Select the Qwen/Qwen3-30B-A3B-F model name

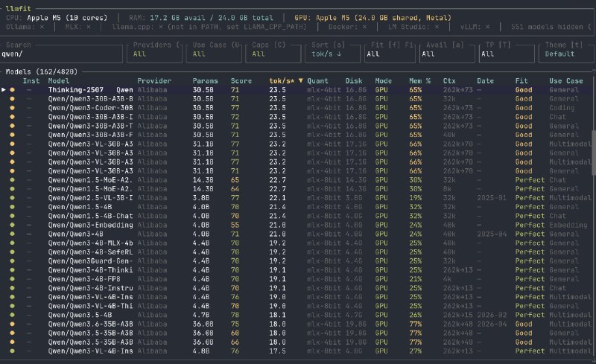pyautogui.click(x=90, y=135)
